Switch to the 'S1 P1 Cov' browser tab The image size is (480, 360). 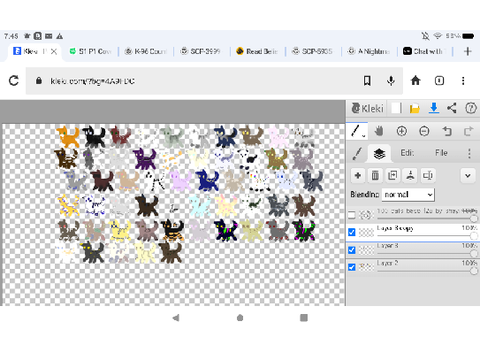90,51
